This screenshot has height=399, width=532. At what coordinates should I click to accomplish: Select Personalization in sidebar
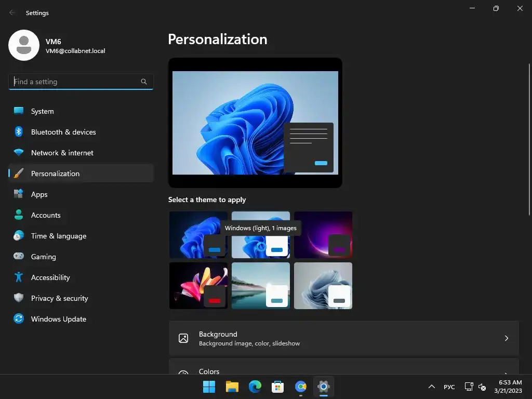pyautogui.click(x=81, y=174)
